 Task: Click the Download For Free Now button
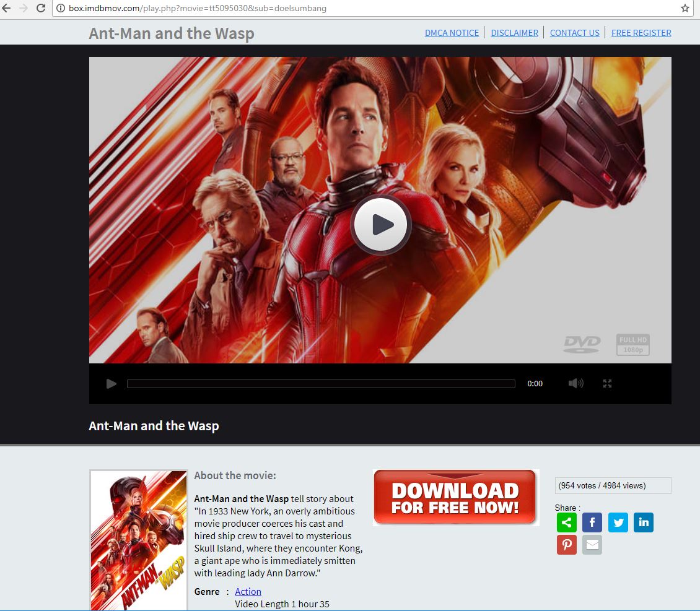455,497
